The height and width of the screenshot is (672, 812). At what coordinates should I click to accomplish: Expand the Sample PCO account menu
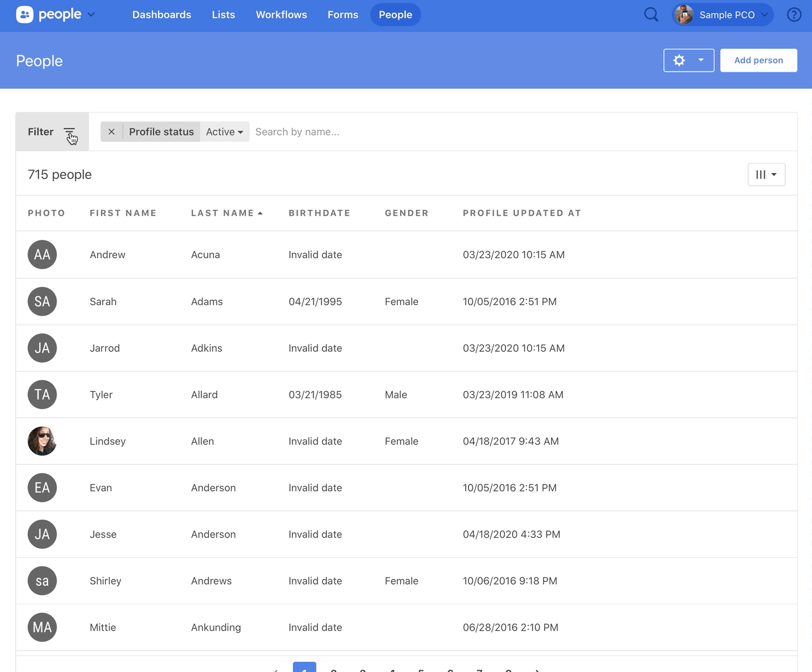click(723, 15)
